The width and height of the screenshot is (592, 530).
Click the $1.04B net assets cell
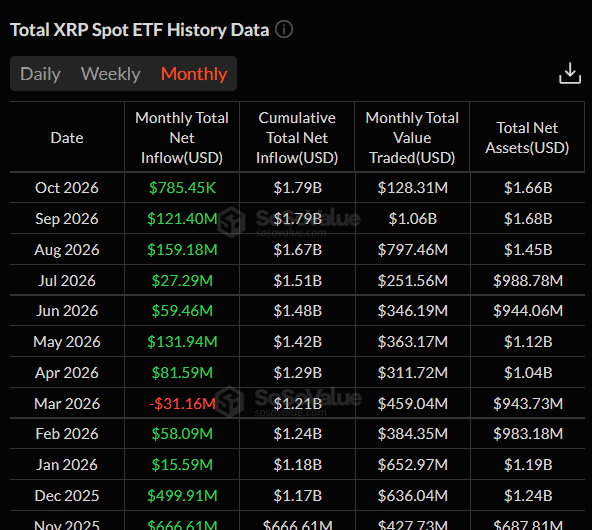(528, 373)
